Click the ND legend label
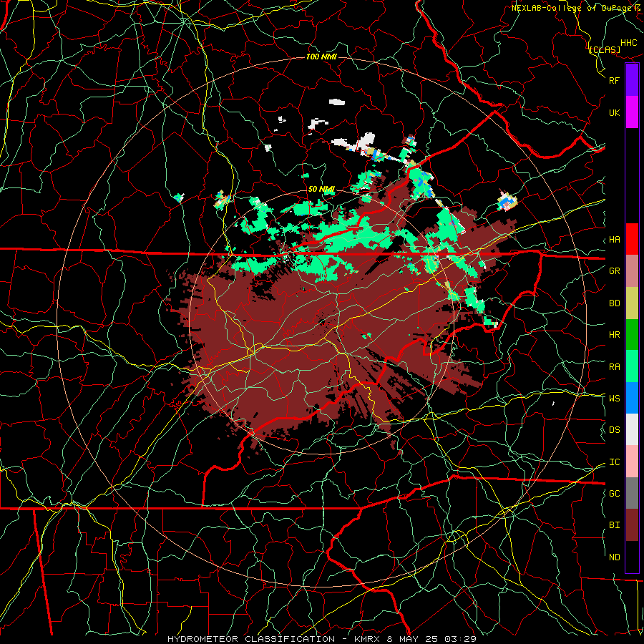The width and height of the screenshot is (644, 644). pyautogui.click(x=614, y=557)
